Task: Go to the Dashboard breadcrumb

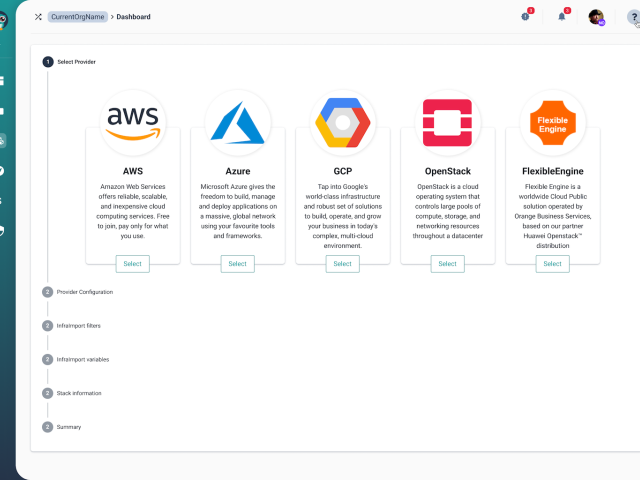Action: click(133, 17)
